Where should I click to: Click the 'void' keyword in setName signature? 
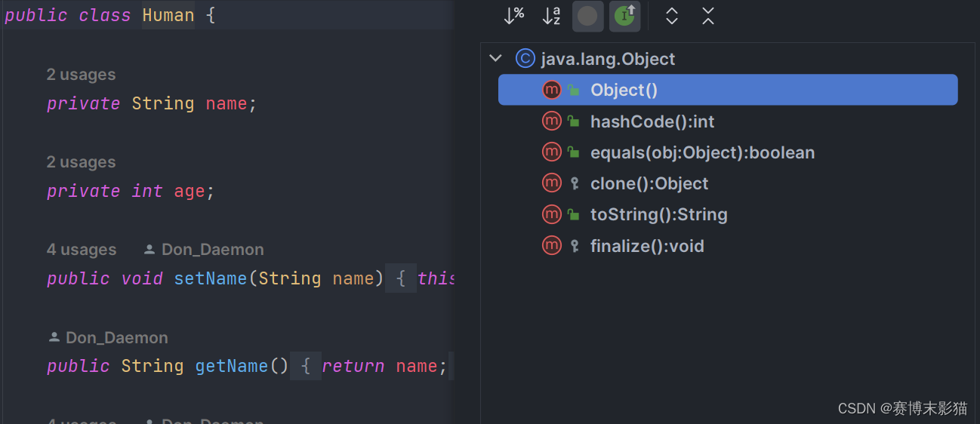(x=142, y=278)
